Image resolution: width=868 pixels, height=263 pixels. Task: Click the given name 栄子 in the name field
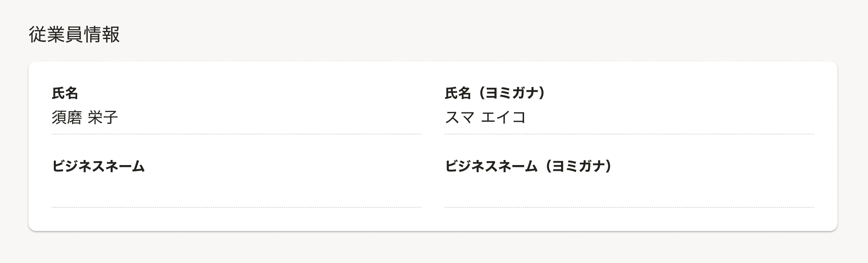click(103, 116)
